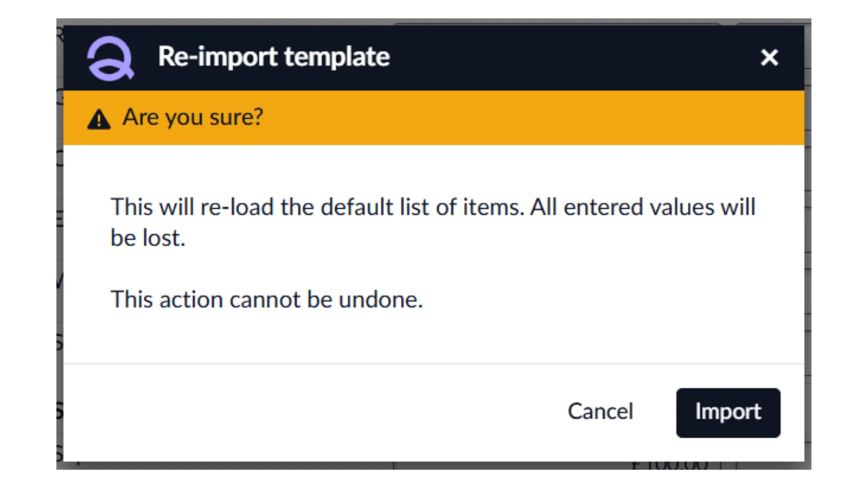The height and width of the screenshot is (488, 868).
Task: Click the word "template" in the dialog title
Action: pyautogui.click(x=337, y=57)
